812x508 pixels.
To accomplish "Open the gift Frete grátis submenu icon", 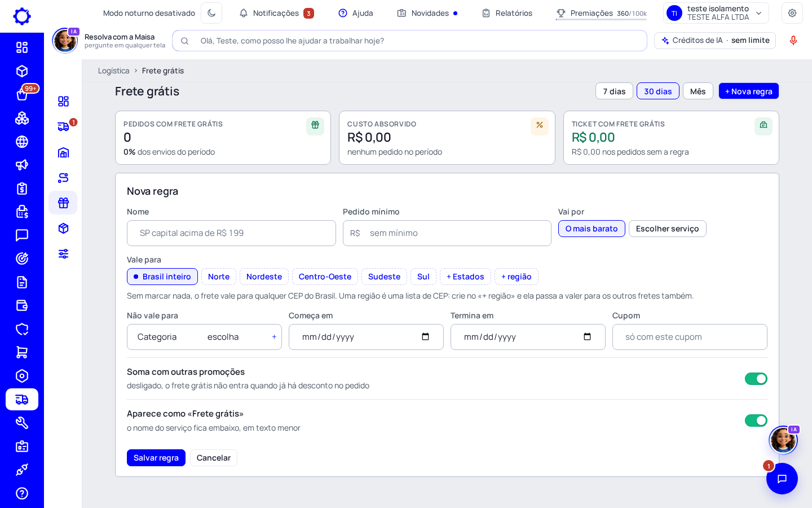I will pyautogui.click(x=63, y=203).
